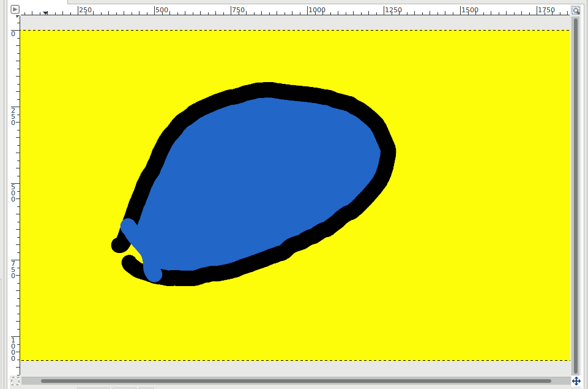Screen dimensions: 588x389
Task: Open the navigation preview cross-arrows icon
Action: [x=576, y=382]
